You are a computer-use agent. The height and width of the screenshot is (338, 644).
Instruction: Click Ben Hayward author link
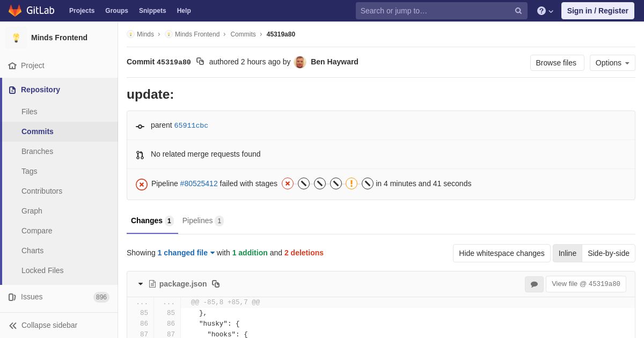(x=334, y=62)
